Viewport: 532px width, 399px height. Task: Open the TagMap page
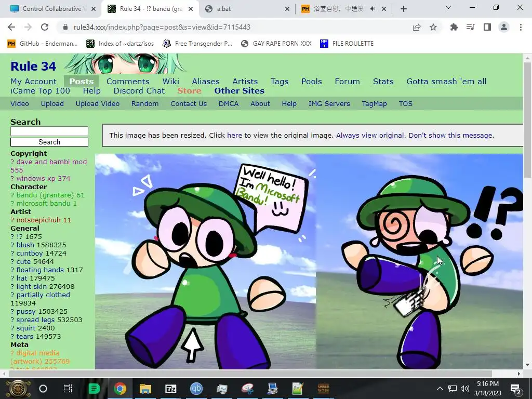click(x=374, y=104)
